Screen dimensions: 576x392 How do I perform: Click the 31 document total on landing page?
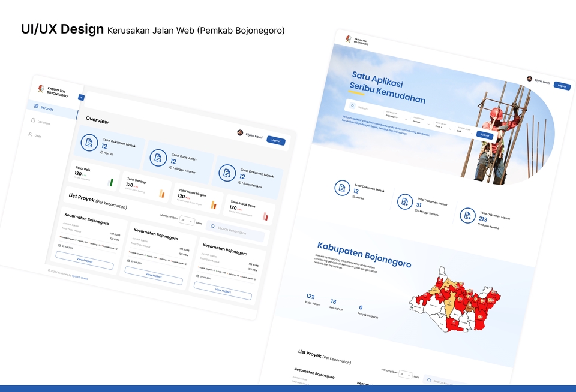coord(419,205)
